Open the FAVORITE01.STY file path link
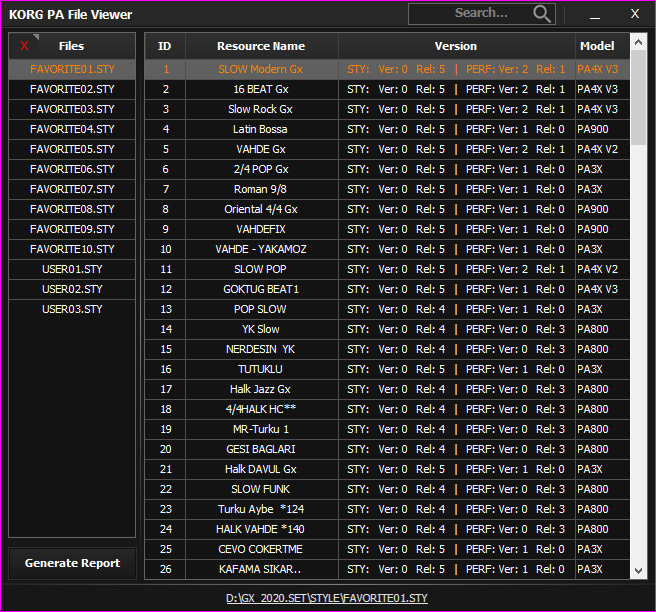The width and height of the screenshot is (656, 612). [327, 598]
